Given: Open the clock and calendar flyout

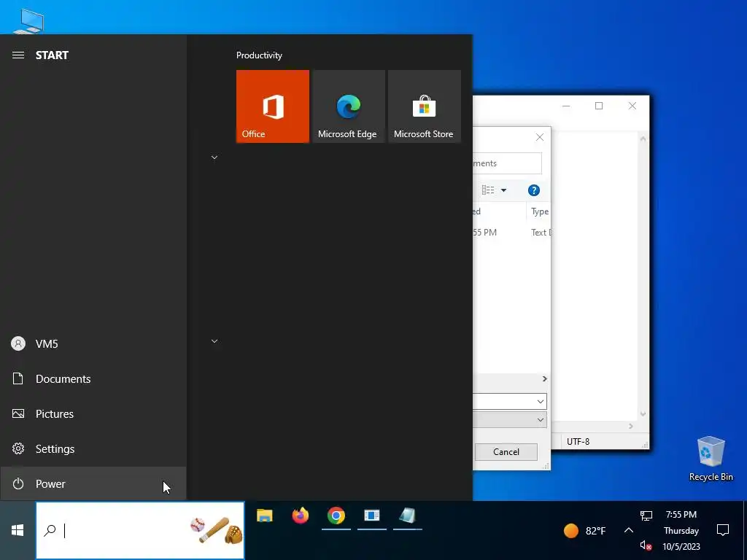Looking at the screenshot, I should (681, 531).
